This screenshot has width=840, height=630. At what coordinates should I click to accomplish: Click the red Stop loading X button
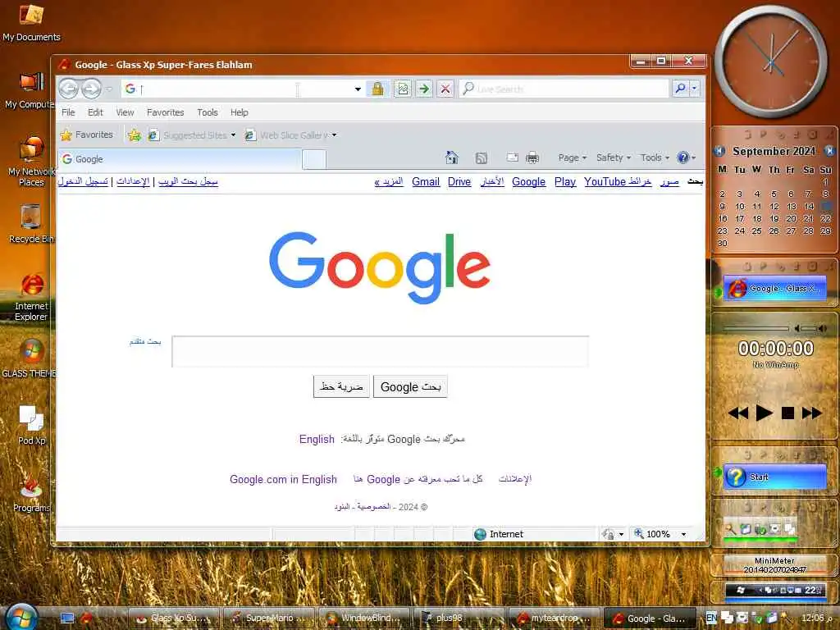coord(445,89)
